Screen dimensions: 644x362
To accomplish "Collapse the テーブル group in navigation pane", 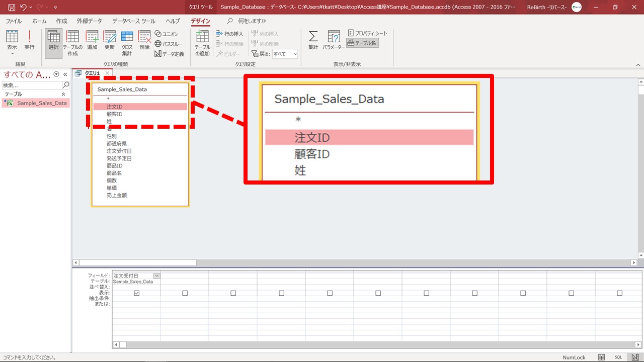I will [63, 94].
